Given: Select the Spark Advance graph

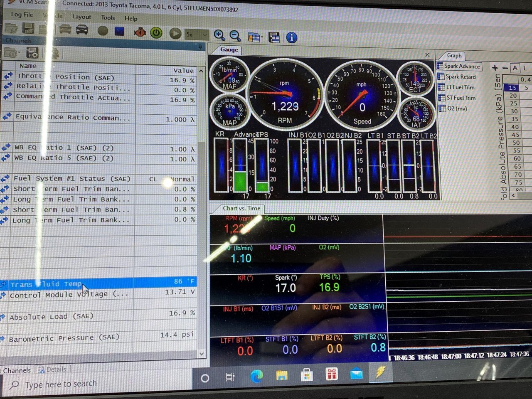Looking at the screenshot, I should pyautogui.click(x=458, y=66).
